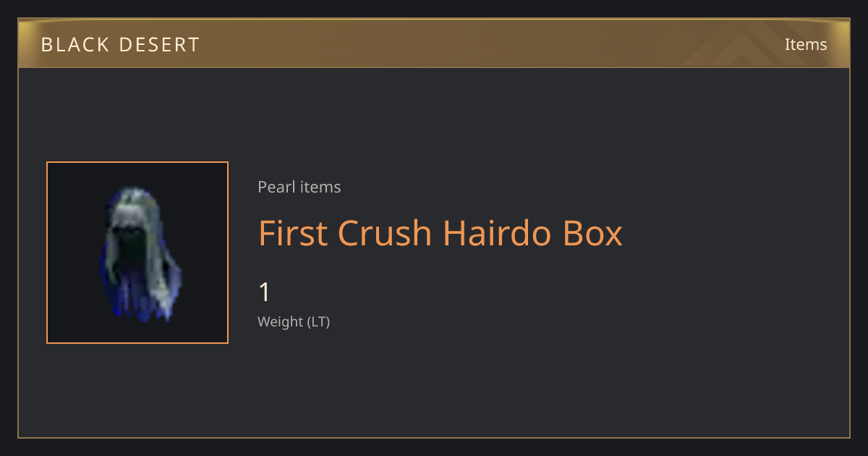This screenshot has width=868, height=456.
Task: Click the orange-bordered item thumbnail frame
Action: click(x=137, y=253)
